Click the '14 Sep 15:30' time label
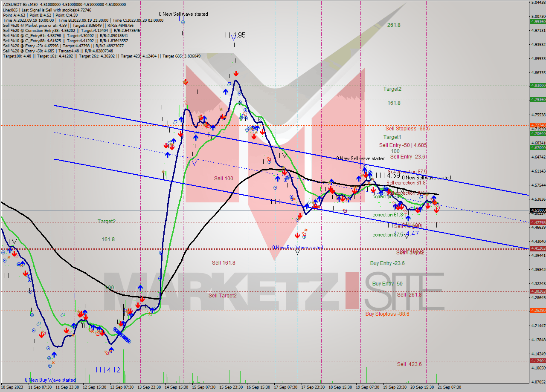 click(x=177, y=387)
